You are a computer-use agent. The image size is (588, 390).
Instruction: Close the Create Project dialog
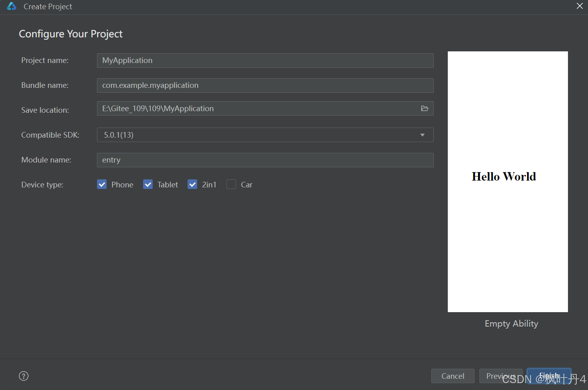pyautogui.click(x=580, y=6)
